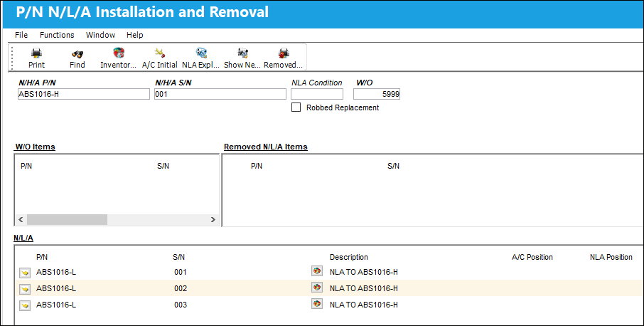644x326 pixels.
Task: Open the Help menu
Action: (135, 35)
